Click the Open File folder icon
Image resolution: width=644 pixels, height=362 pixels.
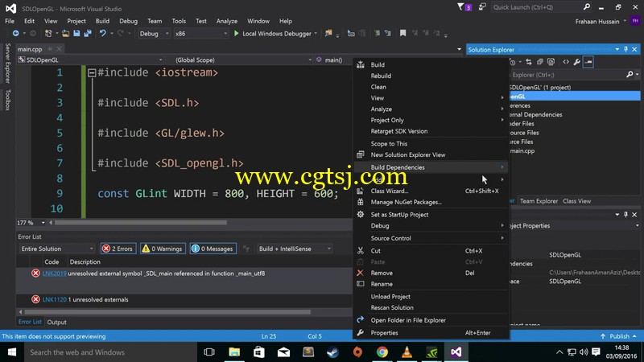(65, 33)
